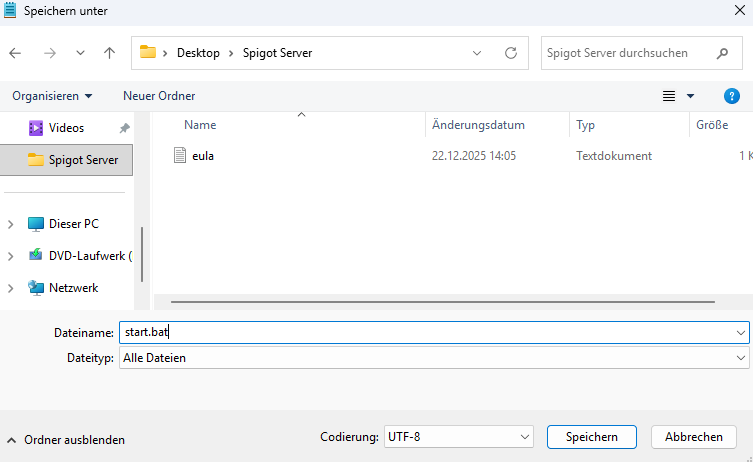This screenshot has height=462, width=753.
Task: Open the help question mark icon
Action: (731, 96)
